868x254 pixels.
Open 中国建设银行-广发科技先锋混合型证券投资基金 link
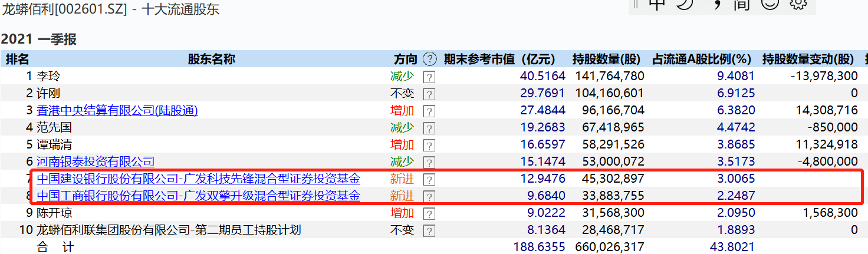pos(198,179)
